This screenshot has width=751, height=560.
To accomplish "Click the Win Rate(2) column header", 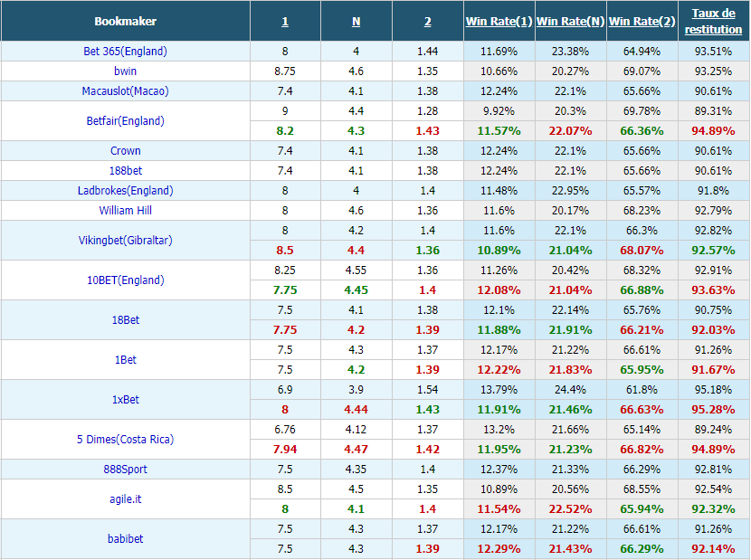I will (642, 22).
